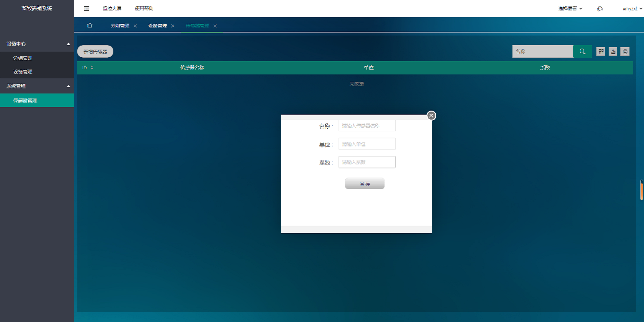Open the home tab icon
Viewport: 644px width, 322px height.
coord(89,25)
